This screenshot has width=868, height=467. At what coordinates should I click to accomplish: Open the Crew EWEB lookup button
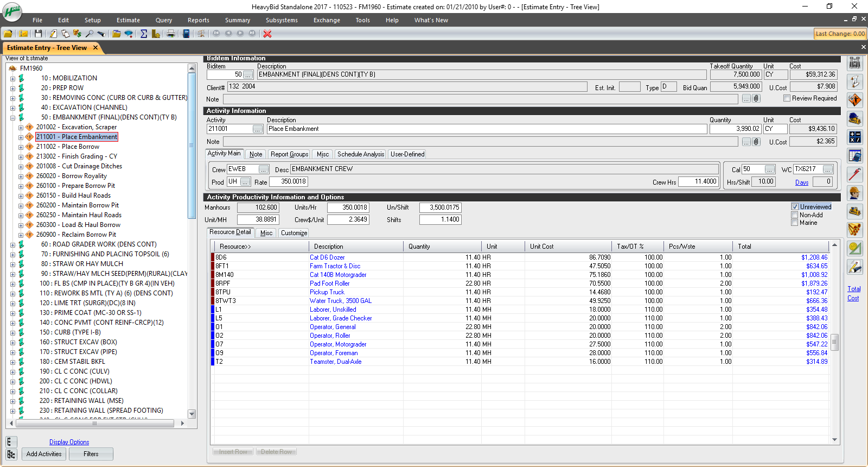click(264, 169)
